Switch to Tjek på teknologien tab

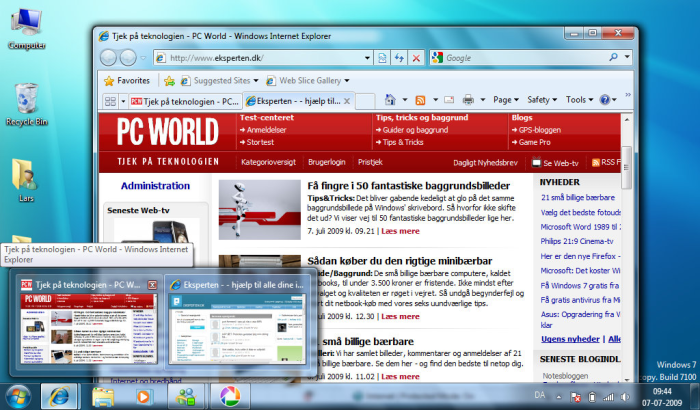point(185,102)
